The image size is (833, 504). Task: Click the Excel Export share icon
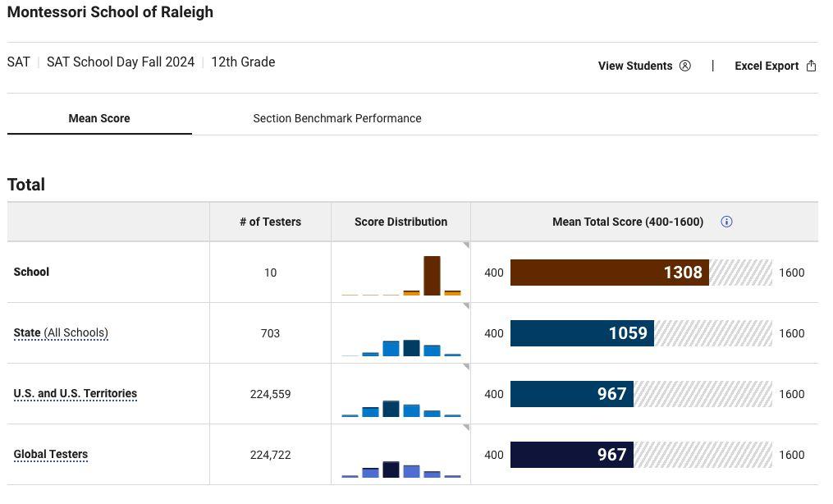pos(811,66)
